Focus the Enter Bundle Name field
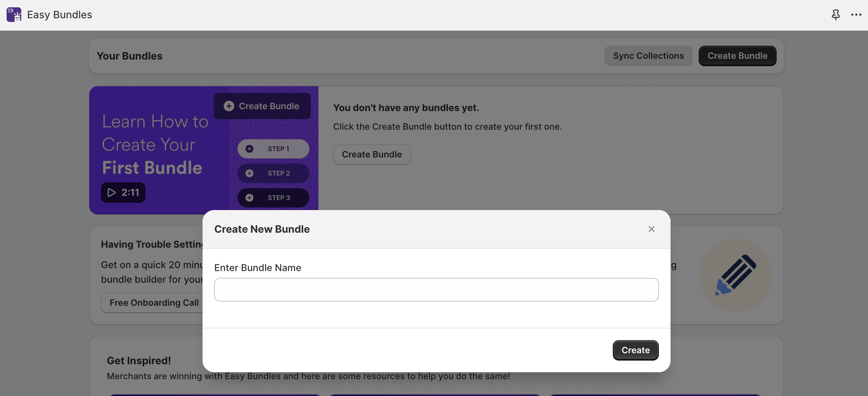Image resolution: width=868 pixels, height=396 pixels. tap(436, 290)
